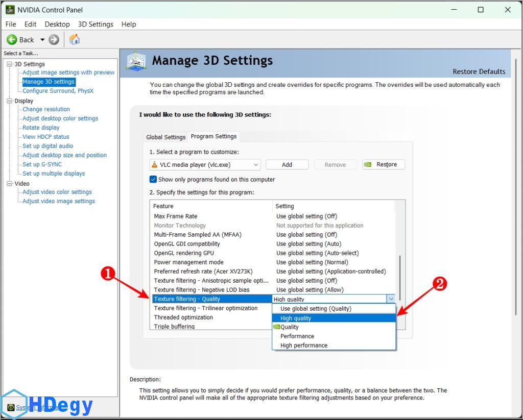Open Change resolution in the task tree
The image size is (523, 420).
pyautogui.click(x=46, y=109)
